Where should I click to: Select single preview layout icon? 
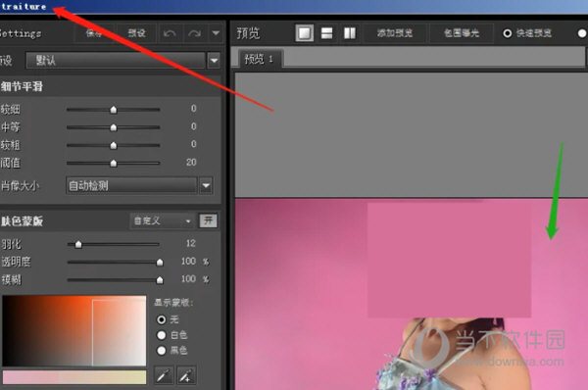(304, 33)
